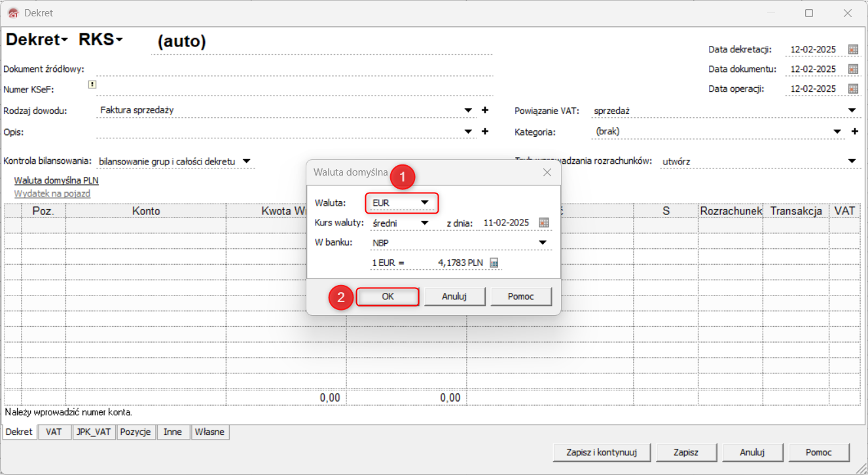Expand the Rodzaj dowodu dropdown

(x=468, y=110)
